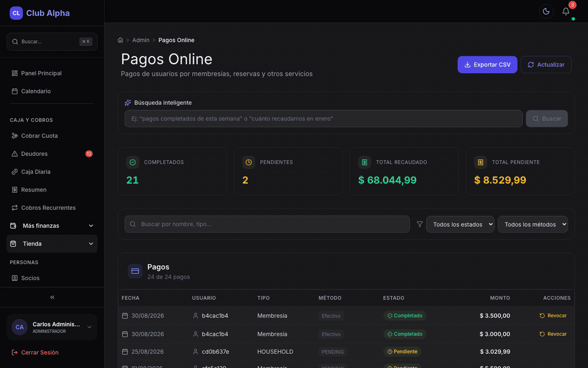Viewport: 588px width, 368px height.
Task: Click HOUSEHOLD type cell
Action: pyautogui.click(x=275, y=352)
